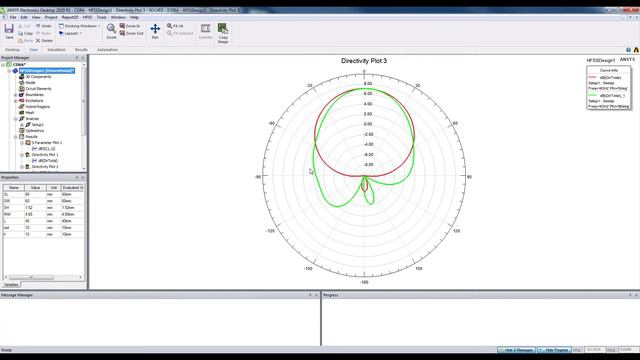The image size is (640, 360).
Task: Click the Variables tab in Properties panel
Action: pos(11,284)
